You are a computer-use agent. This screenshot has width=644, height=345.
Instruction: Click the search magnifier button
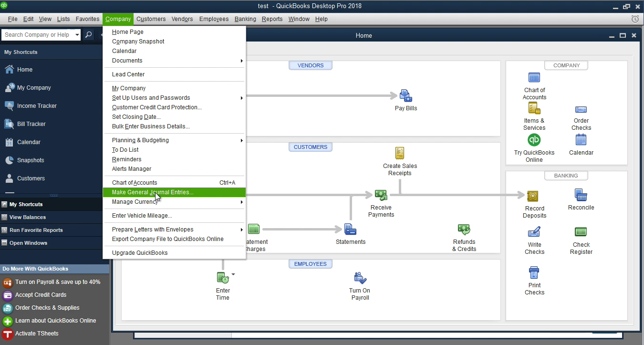click(88, 35)
